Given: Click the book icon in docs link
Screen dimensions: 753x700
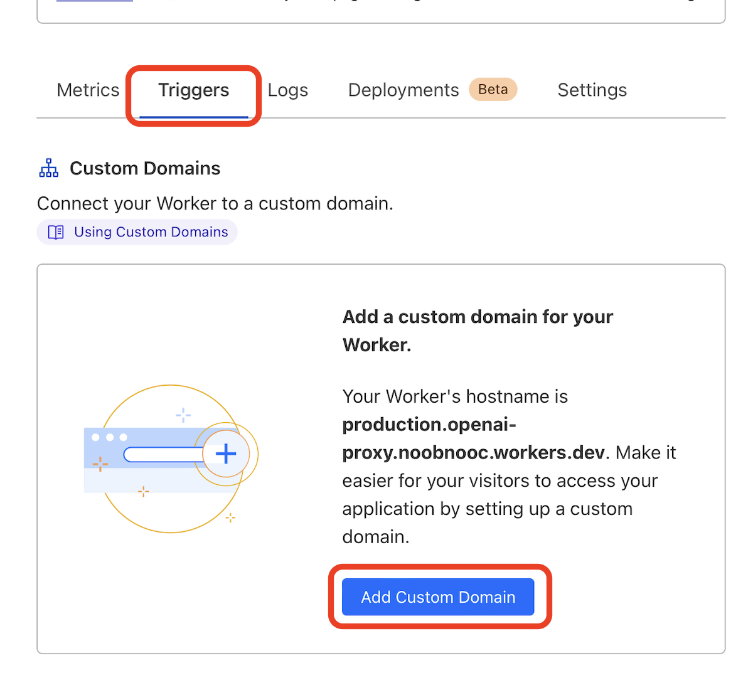Looking at the screenshot, I should 56,232.
